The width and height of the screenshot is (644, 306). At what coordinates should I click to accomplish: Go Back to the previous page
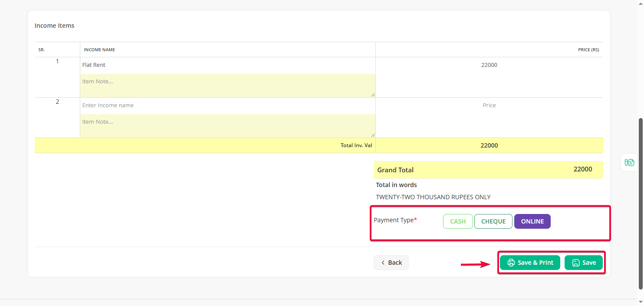click(391, 263)
